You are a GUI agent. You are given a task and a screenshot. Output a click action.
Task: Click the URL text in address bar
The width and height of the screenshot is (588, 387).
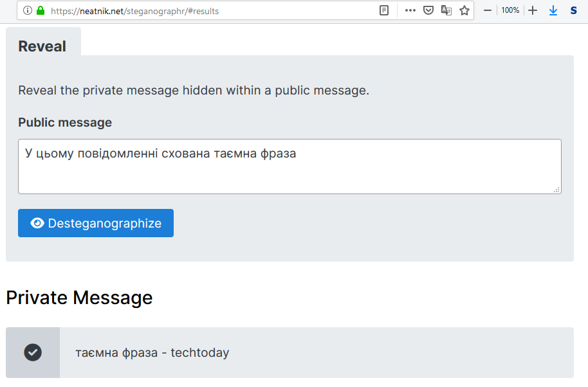pos(135,11)
